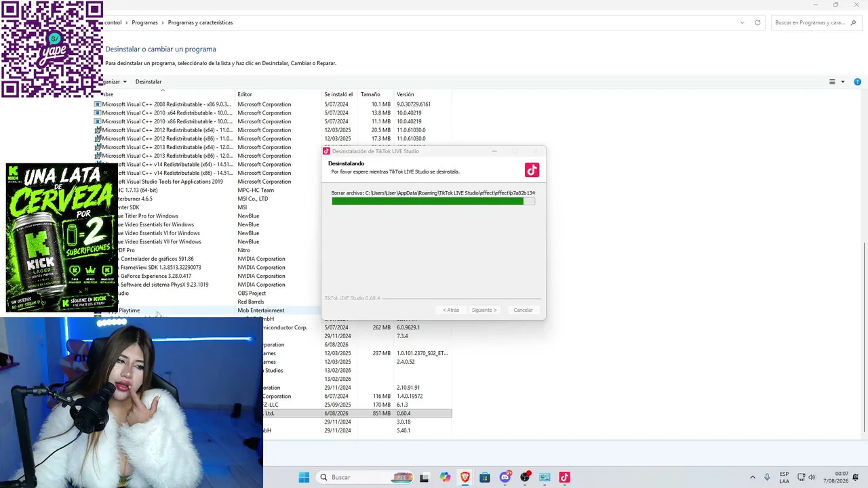Open network quick settings in tray
Viewport: 868px width, 488px height.
click(801, 477)
